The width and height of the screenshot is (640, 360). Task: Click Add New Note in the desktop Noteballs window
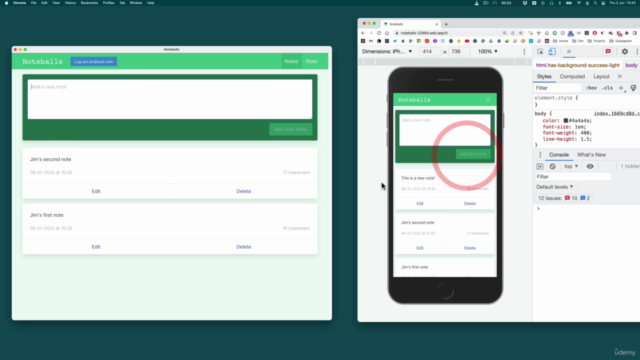tap(291, 129)
